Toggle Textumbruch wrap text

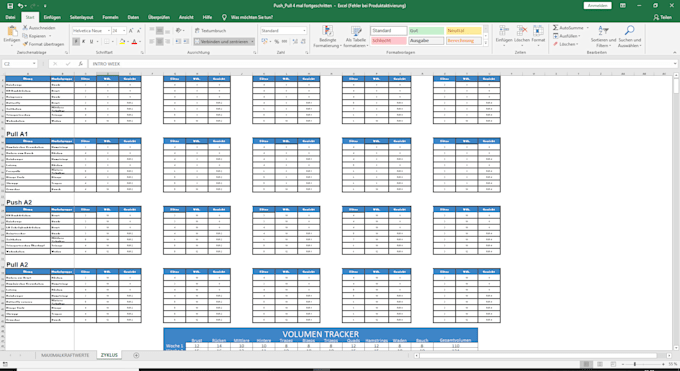point(210,31)
